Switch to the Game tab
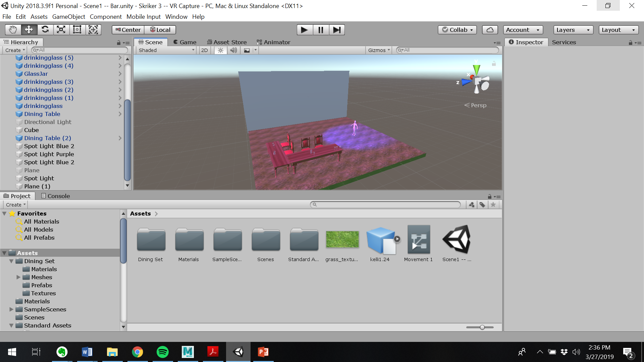The width and height of the screenshot is (644, 362). click(x=185, y=42)
